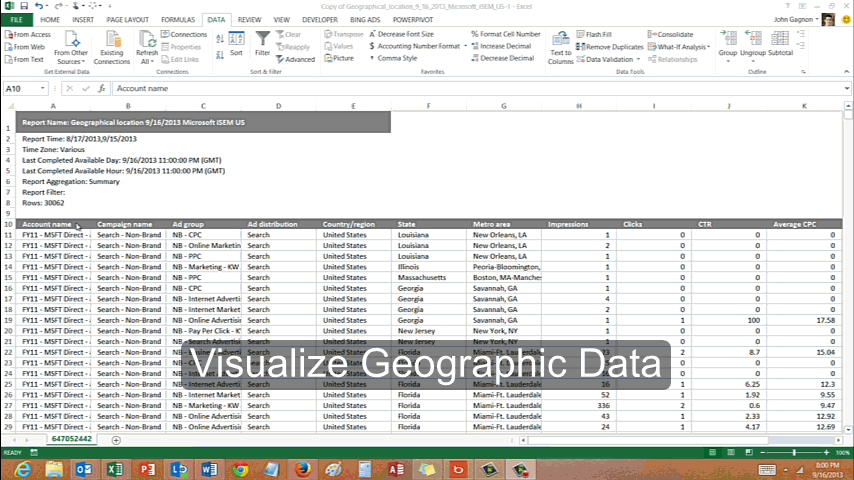Open Outline dialog launcher
This screenshot has height=480, width=854.
[x=803, y=72]
